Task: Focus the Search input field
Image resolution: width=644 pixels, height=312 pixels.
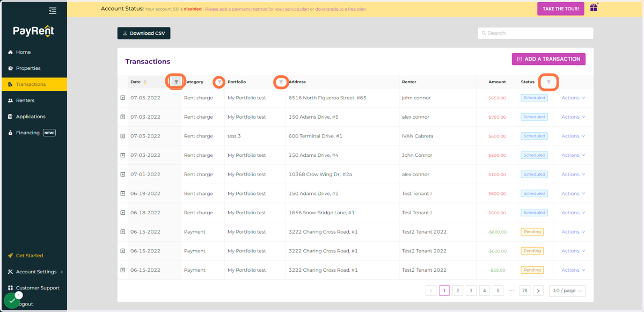Action: click(536, 33)
